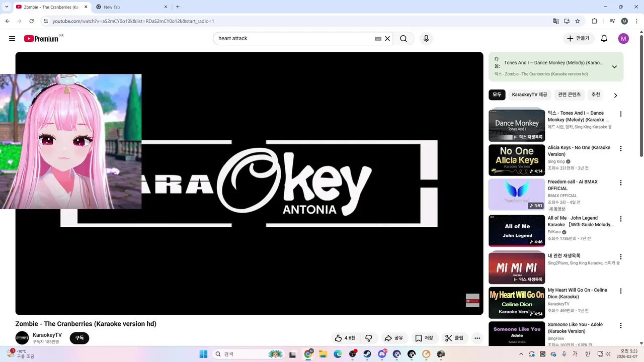
Task: Open the 만들기 create button
Action: pos(578,39)
